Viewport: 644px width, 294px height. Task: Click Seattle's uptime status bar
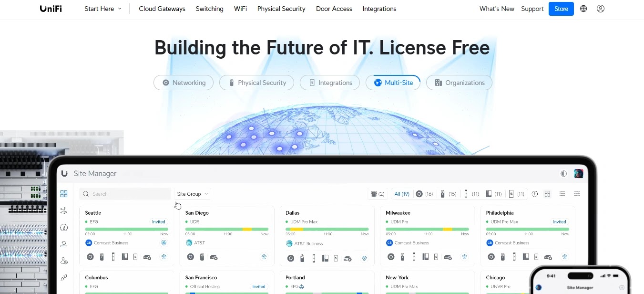coord(127,230)
